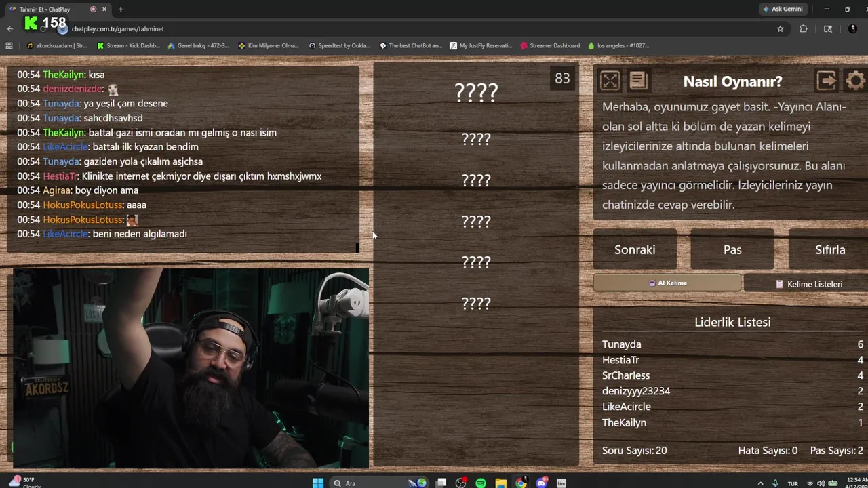Open the Speedtest by Ookla bookmark
This screenshot has width=868, height=488.
339,46
